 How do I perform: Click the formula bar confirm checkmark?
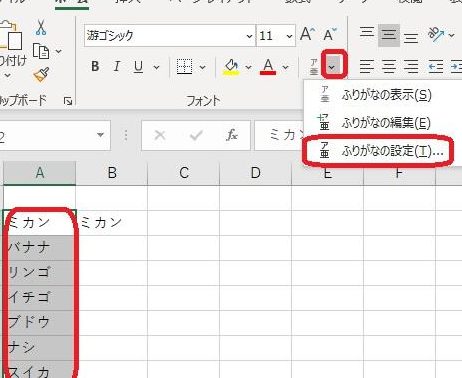pos(196,135)
